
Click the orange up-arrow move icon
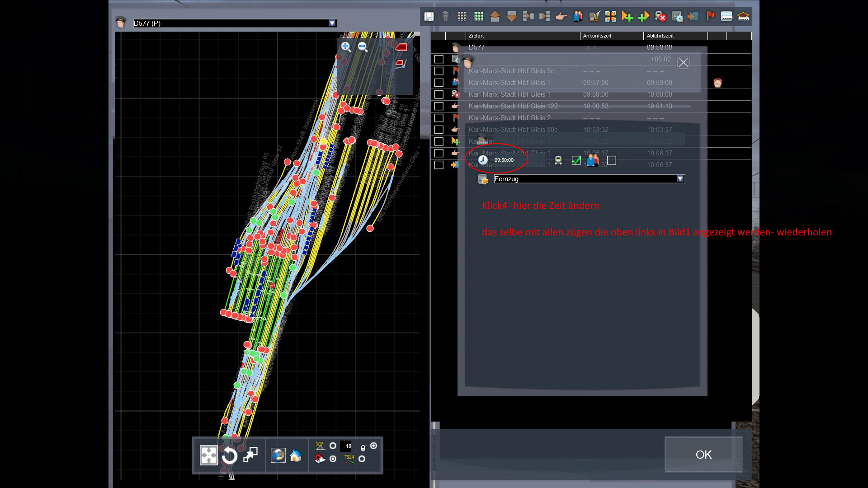point(495,17)
